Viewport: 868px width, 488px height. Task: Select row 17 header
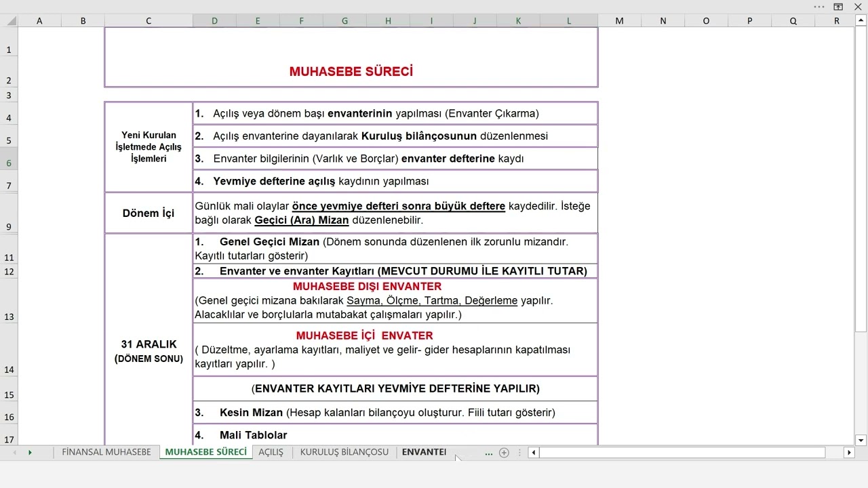[9, 434]
